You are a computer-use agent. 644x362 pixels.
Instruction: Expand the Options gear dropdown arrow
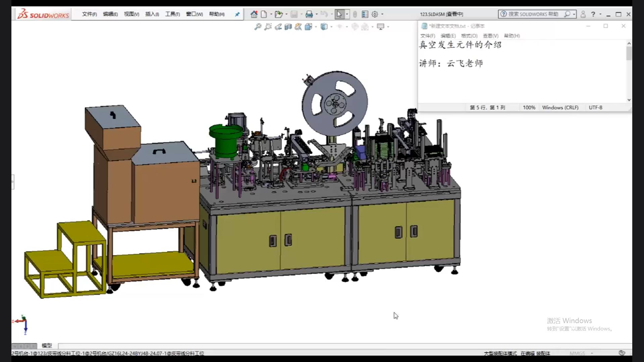click(x=382, y=14)
